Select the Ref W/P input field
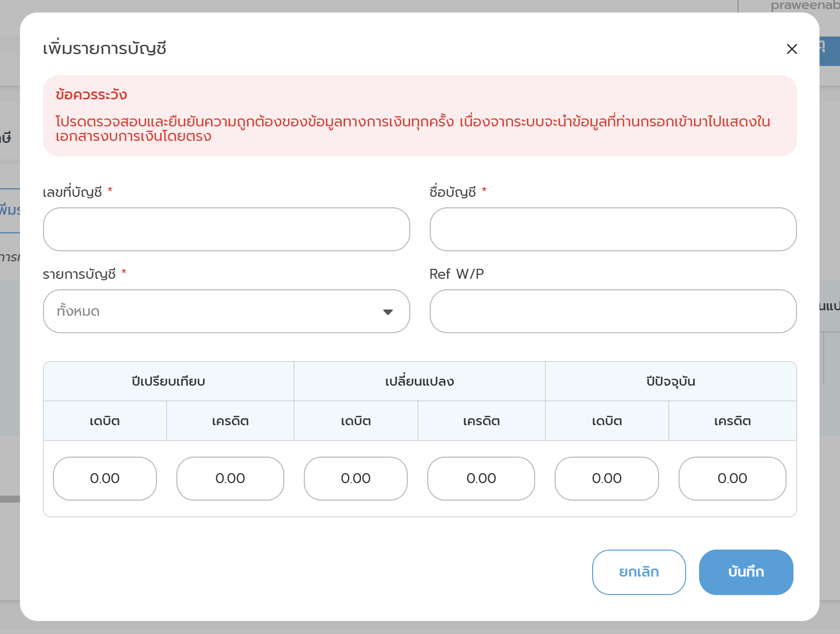The width and height of the screenshot is (840, 634). pos(613,311)
